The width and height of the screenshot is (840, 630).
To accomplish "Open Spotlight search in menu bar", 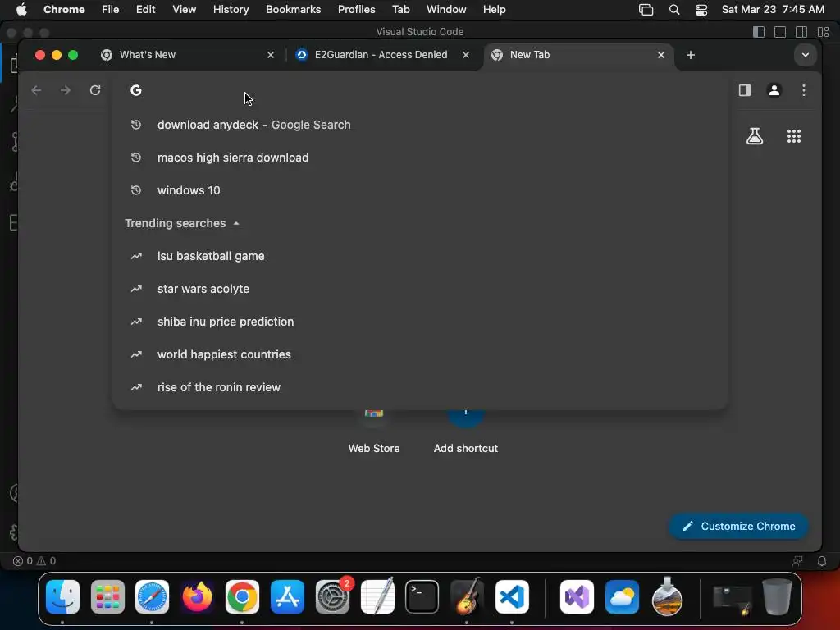I will tap(674, 10).
